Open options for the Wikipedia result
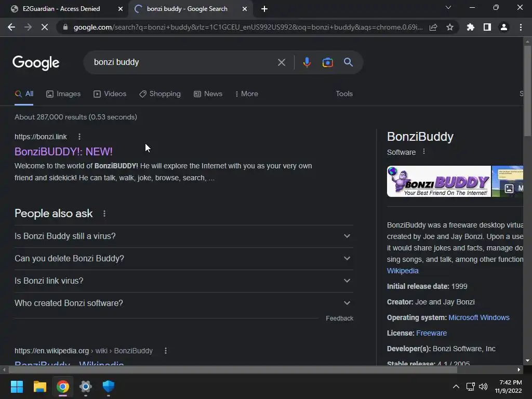This screenshot has height=399, width=532. pos(166,351)
